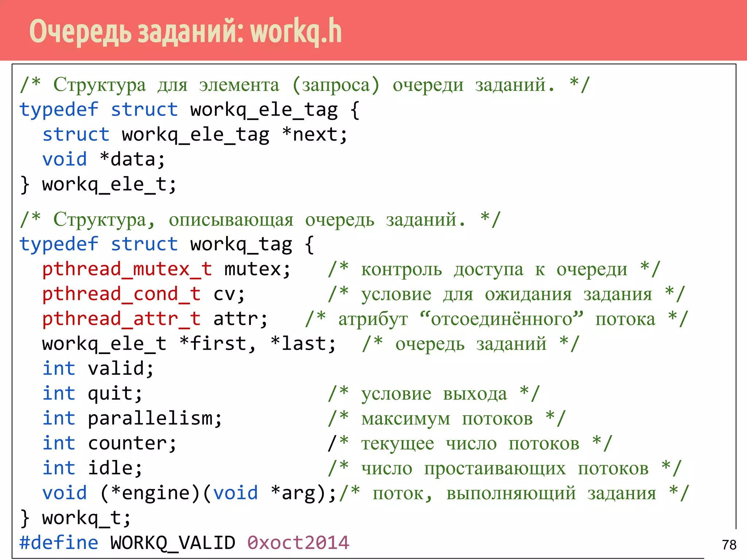Click the line '} workq_ele_t;'
Image resolution: width=747 pixels, height=560 pixels.
pos(98,184)
